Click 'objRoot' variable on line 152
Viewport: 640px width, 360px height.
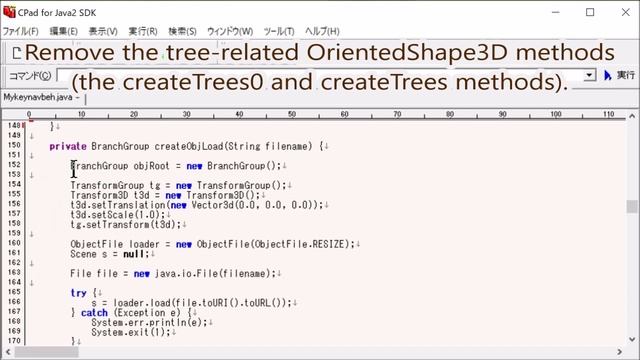pyautogui.click(x=151, y=166)
